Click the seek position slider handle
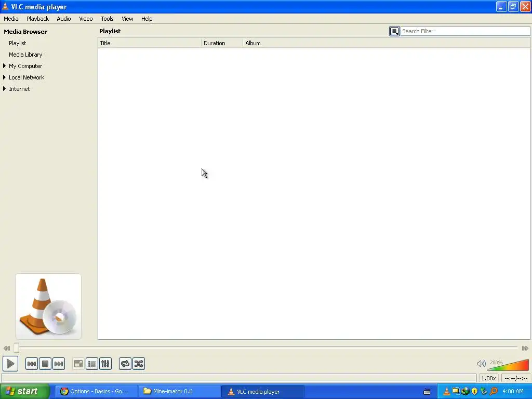 click(16, 348)
